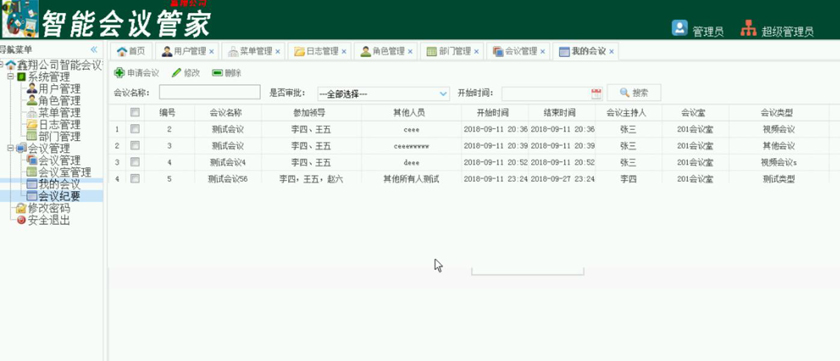Tick the checkbox for 测试会议56 row

[135, 179]
